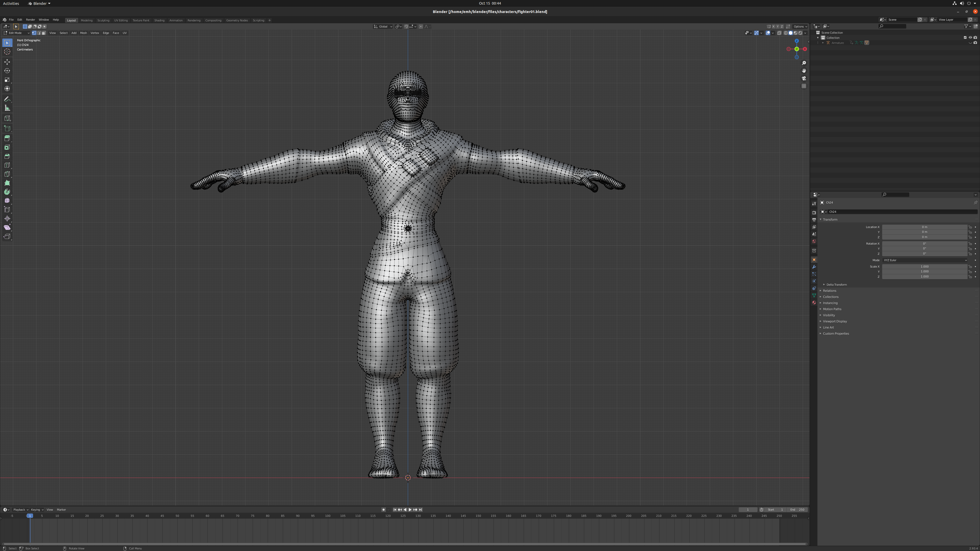The width and height of the screenshot is (980, 551).
Task: Select the Scale tool
Action: click(x=7, y=80)
